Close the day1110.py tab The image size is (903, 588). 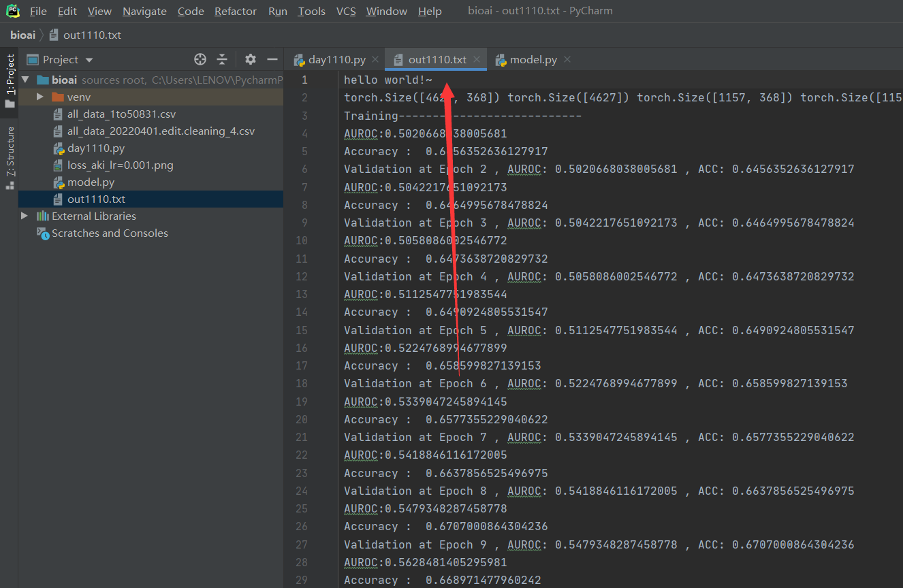[376, 59]
